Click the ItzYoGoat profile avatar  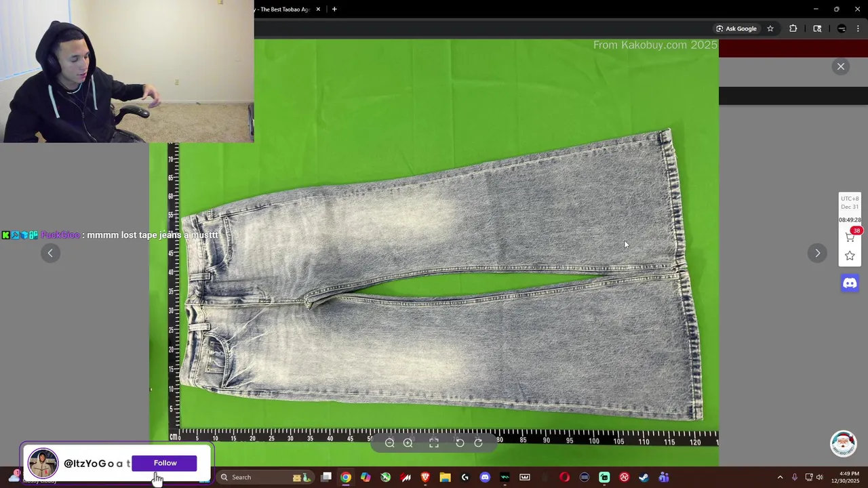(x=43, y=463)
